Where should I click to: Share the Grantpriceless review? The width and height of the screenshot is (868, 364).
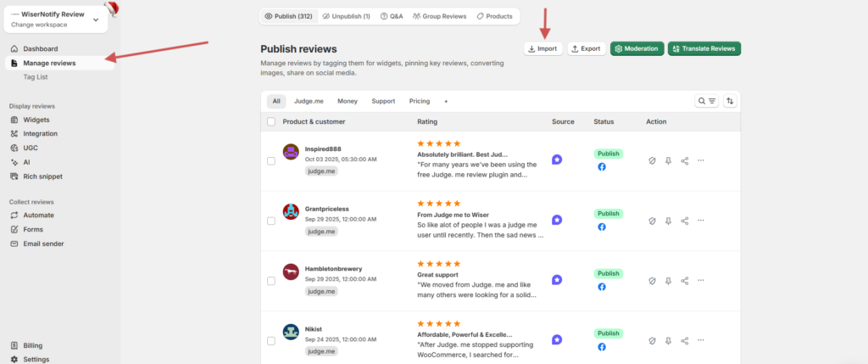coord(684,220)
